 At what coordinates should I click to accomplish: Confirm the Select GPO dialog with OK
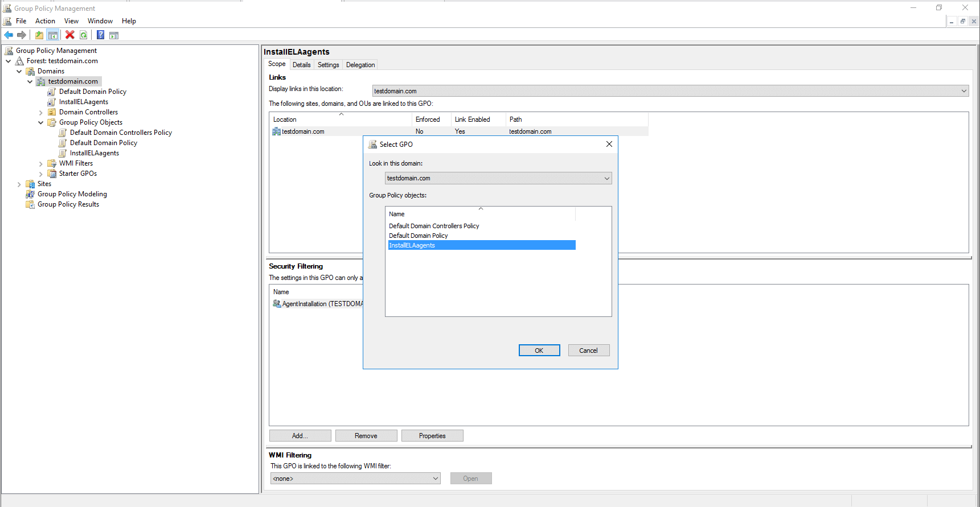point(539,351)
